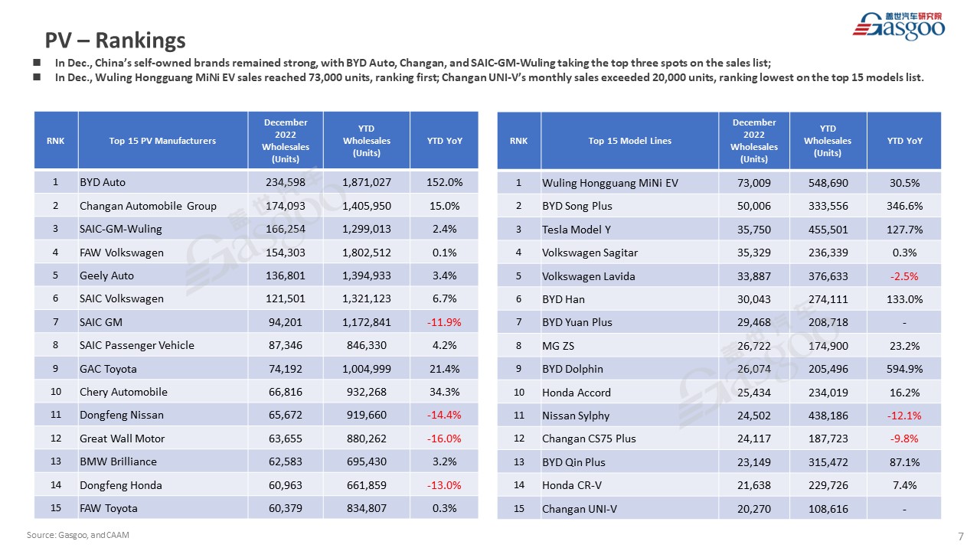Select the 'Geely Auto' row name

tap(162, 275)
